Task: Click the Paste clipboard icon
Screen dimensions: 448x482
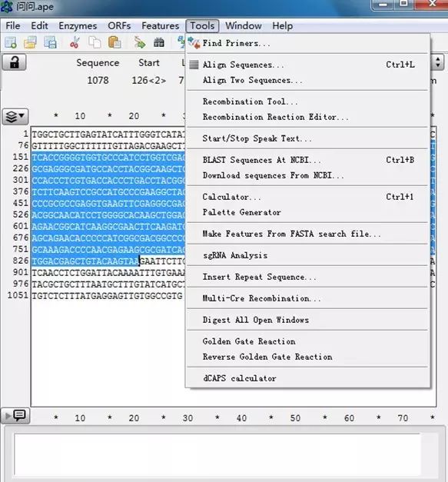Action: pyautogui.click(x=114, y=43)
